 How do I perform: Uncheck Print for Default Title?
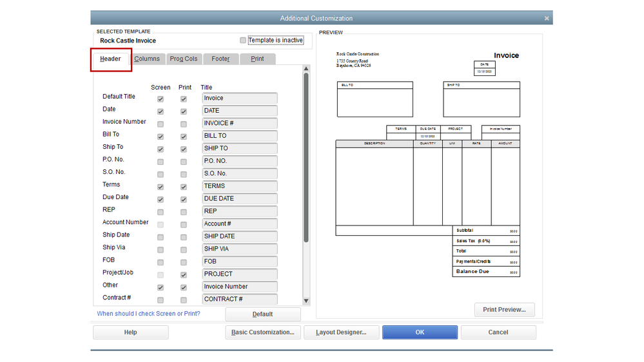[184, 99]
